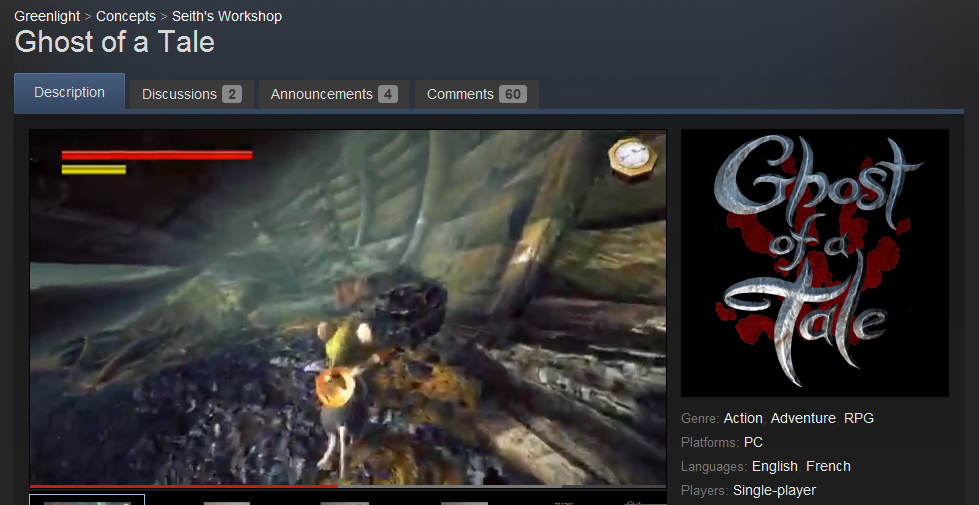Viewport: 979px width, 505px height.
Task: Click the gameplay video player
Action: pyautogui.click(x=348, y=307)
